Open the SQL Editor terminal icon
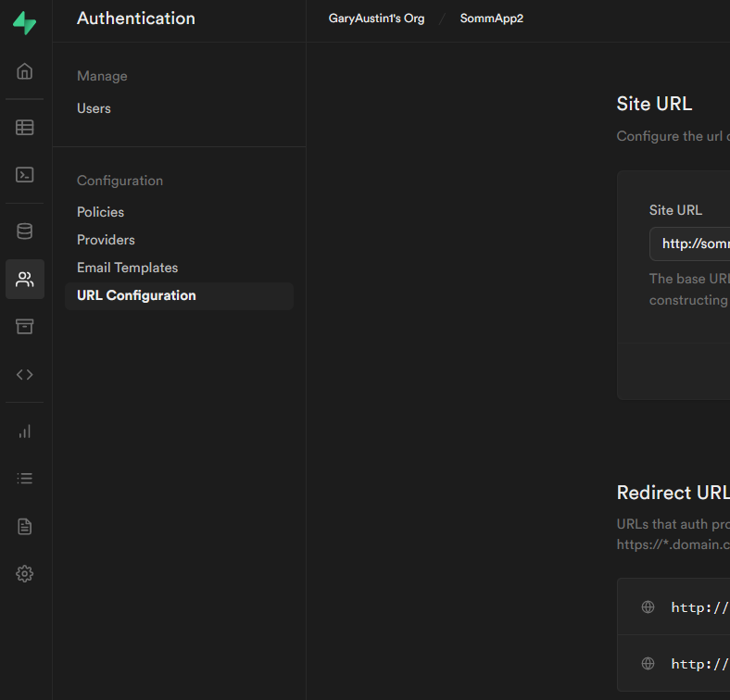Screen dimensions: 730x700 pos(25,174)
